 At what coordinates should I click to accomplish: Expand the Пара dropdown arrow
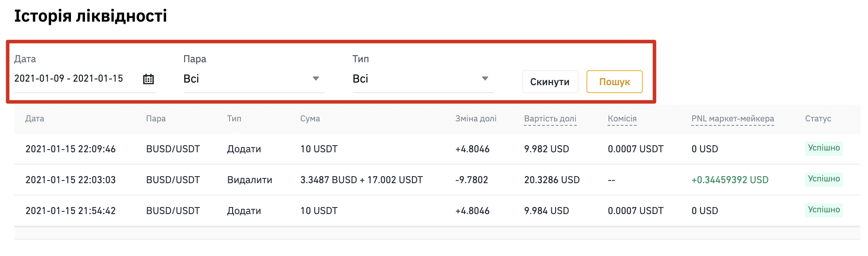click(x=315, y=79)
